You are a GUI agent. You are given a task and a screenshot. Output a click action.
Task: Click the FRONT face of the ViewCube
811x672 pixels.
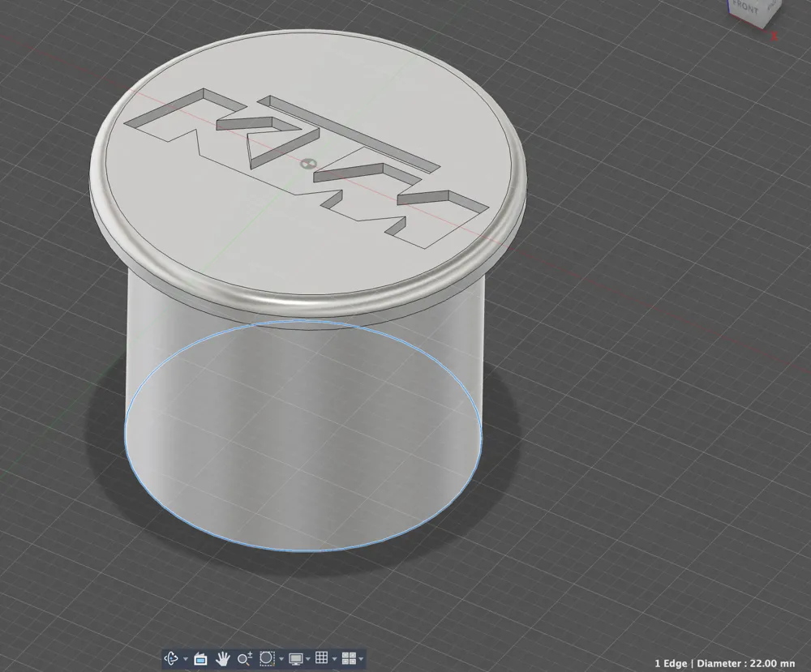745,11
